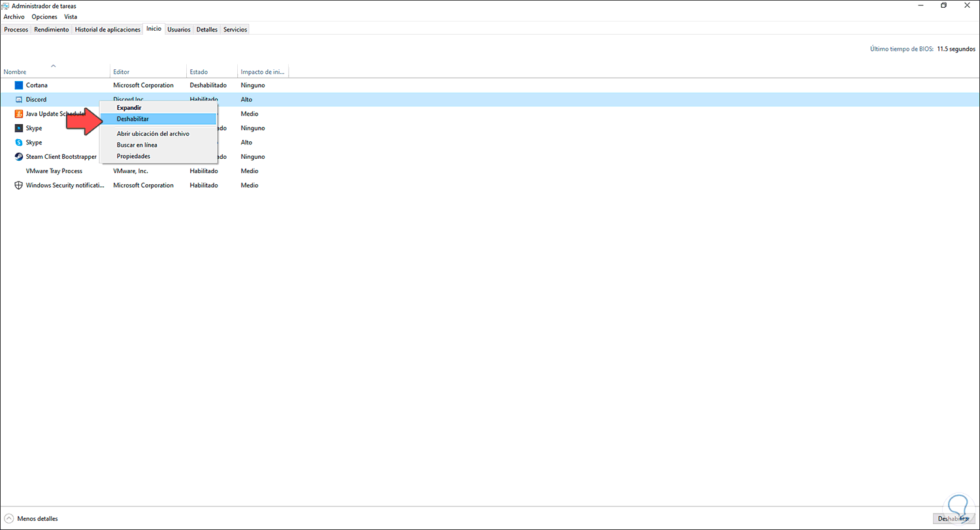This screenshot has height=530, width=980.
Task: Select Steam Client Bootstrapper entry name
Action: (x=61, y=157)
